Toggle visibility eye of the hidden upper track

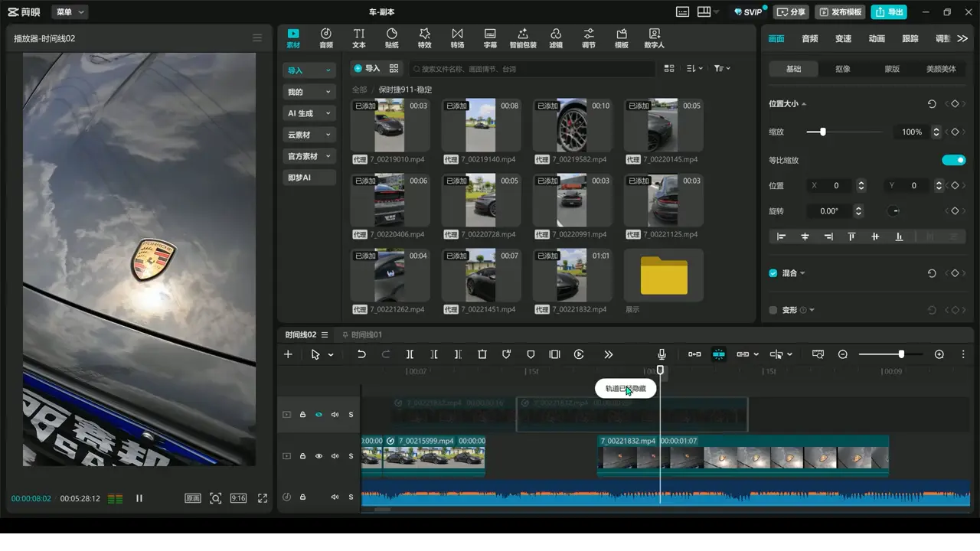(318, 415)
